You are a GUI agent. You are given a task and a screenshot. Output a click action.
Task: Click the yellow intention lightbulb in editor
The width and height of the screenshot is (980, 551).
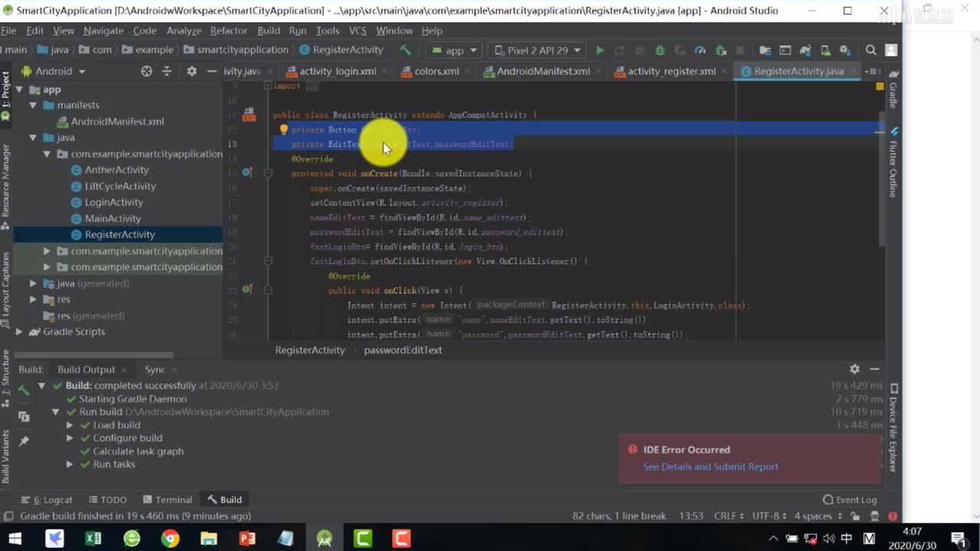point(283,129)
